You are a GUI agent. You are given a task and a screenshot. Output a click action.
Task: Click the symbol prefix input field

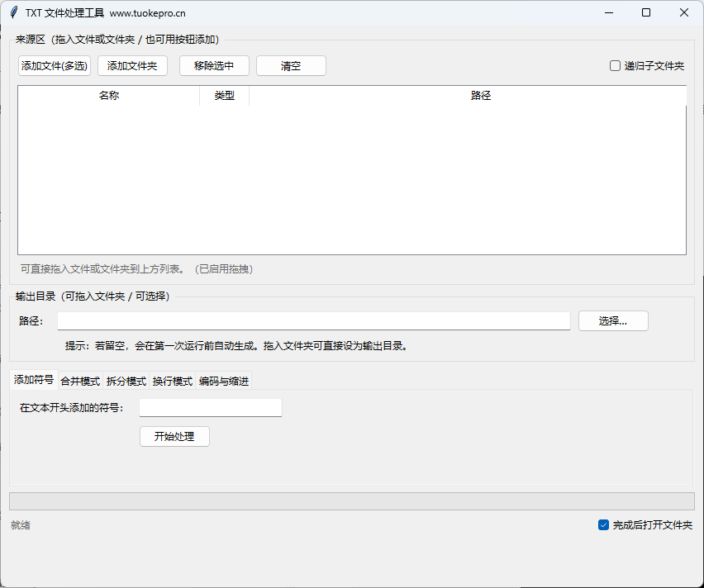tap(210, 407)
